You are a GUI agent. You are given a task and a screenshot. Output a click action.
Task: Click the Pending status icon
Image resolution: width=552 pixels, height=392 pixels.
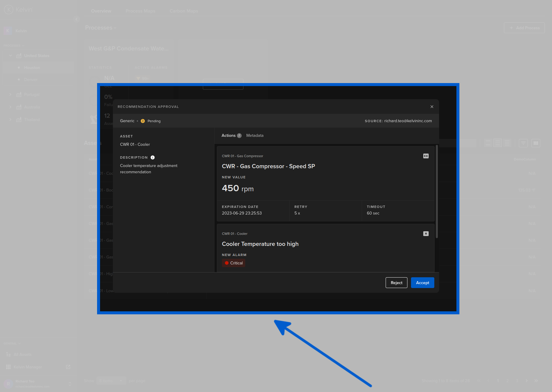coord(143,121)
